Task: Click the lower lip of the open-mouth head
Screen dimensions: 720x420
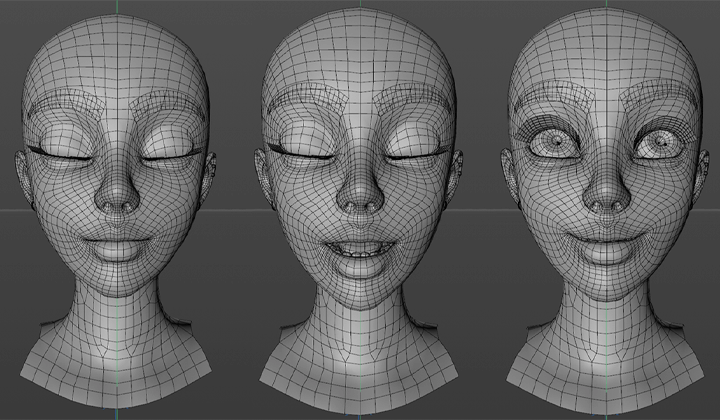Action: 361,267
